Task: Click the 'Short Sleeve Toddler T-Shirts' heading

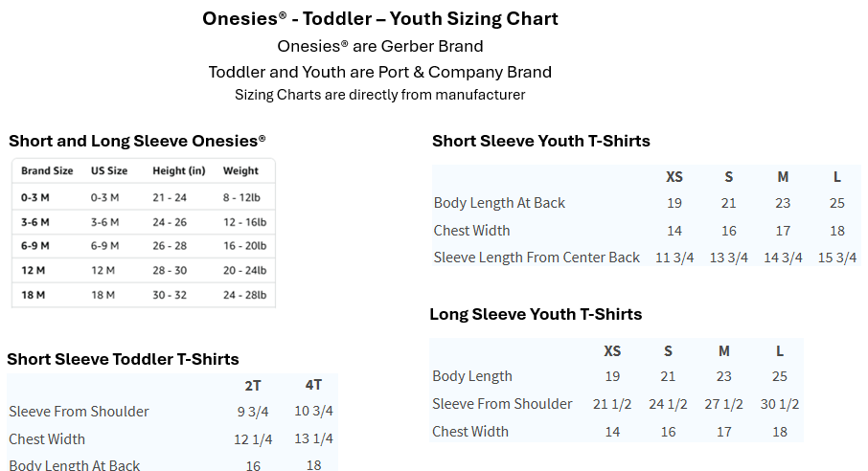Action: pos(123,359)
